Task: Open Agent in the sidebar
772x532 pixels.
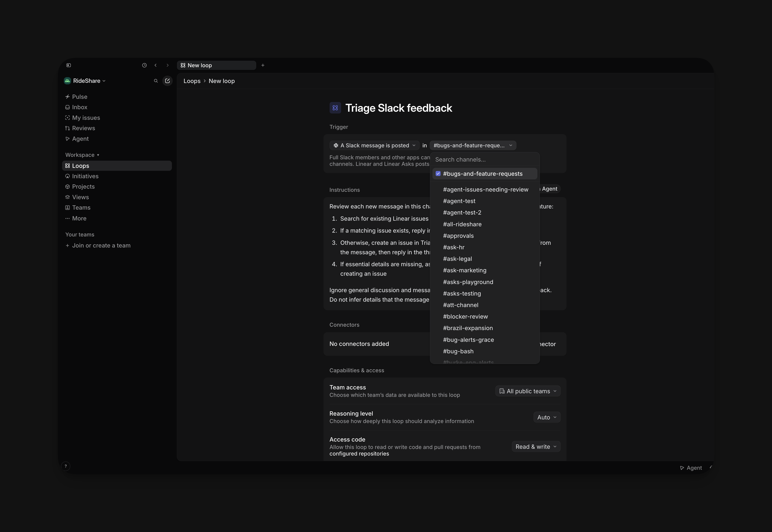Action: click(117, 139)
